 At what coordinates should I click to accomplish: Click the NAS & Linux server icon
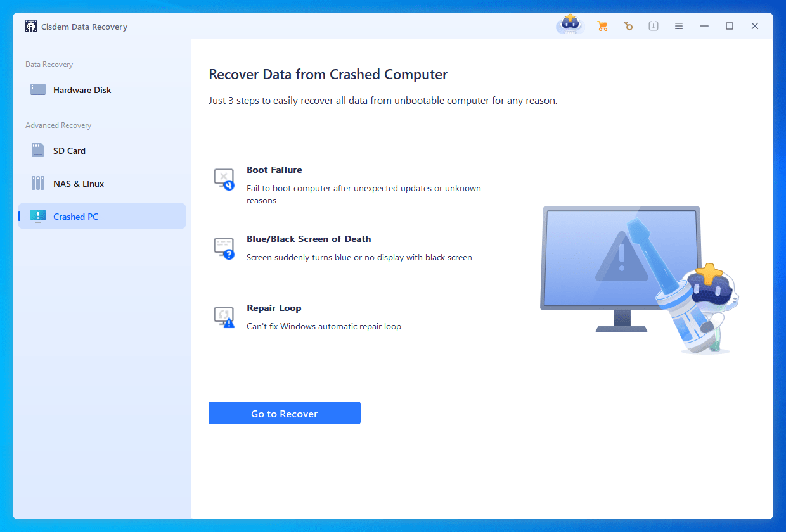click(x=38, y=184)
